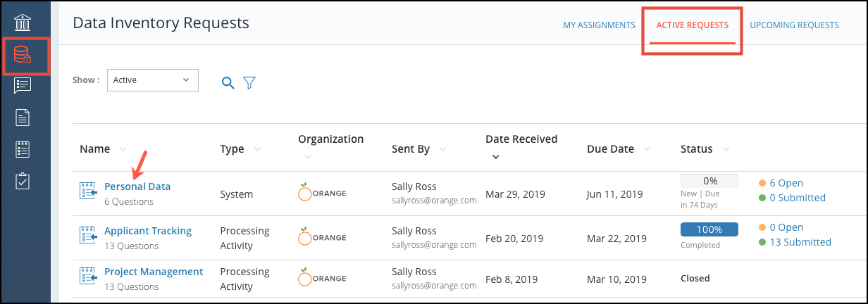This screenshot has width=868, height=304.
Task: Select the data inventory database sidebar icon
Action: (23, 53)
